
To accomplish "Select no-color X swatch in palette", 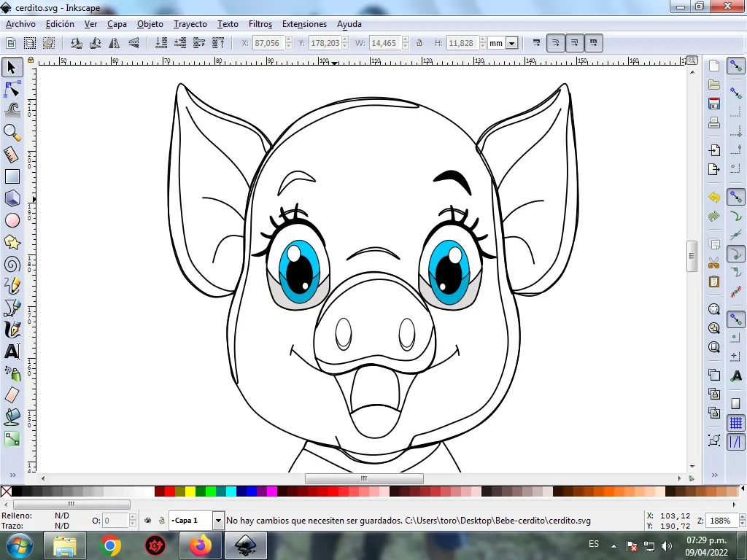I will [6, 491].
